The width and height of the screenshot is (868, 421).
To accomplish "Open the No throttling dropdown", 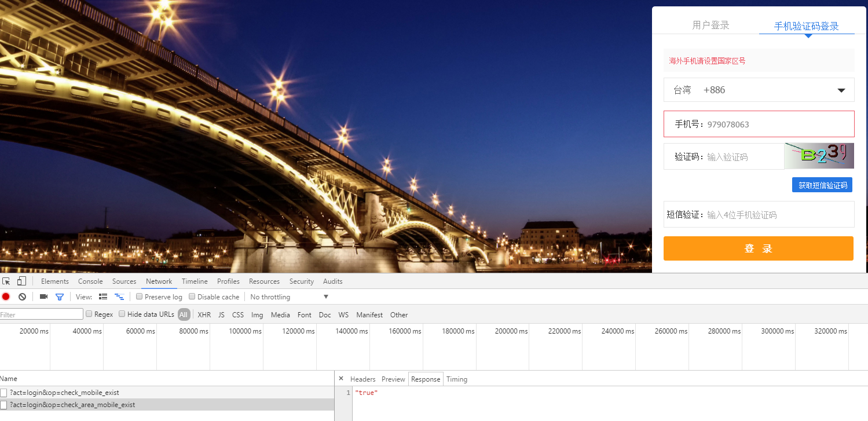I will pyautogui.click(x=289, y=297).
